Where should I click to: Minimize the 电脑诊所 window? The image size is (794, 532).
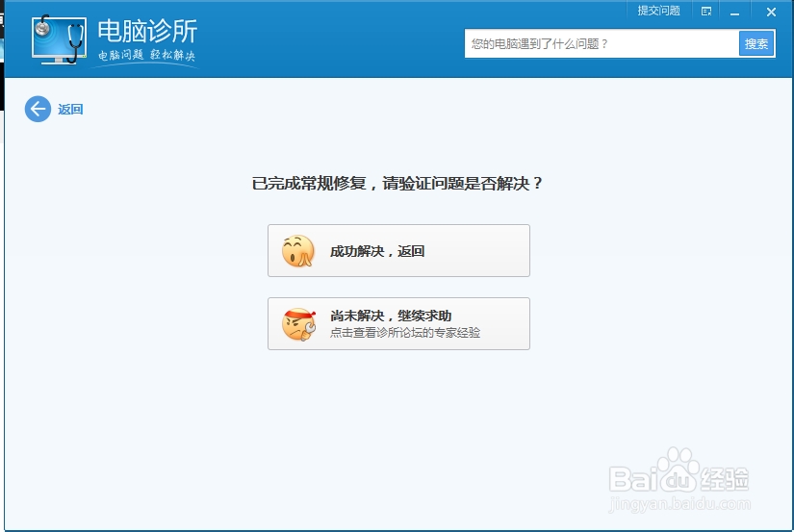(x=734, y=12)
